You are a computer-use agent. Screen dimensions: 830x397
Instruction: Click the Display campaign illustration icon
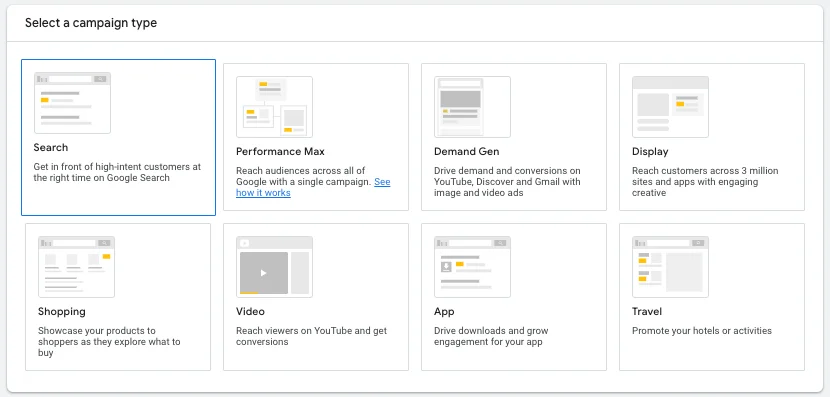[670, 107]
